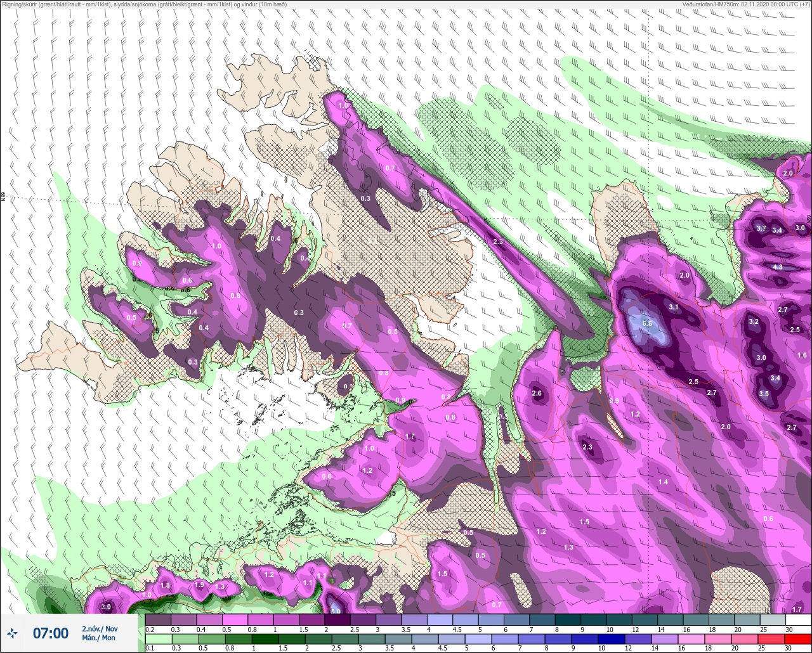Click the N99 latitude label on left edge
The image size is (812, 653).
coord(3,197)
